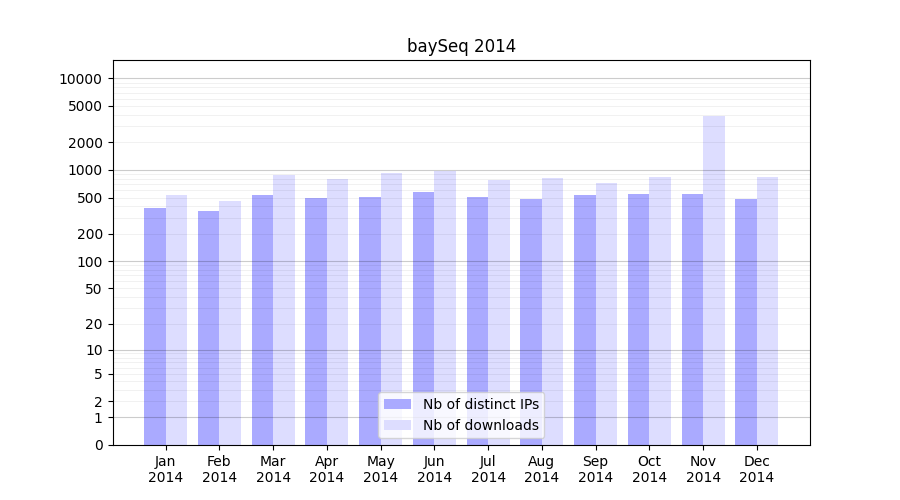Viewport: 900px width, 500px height.
Task: Click the Jul 2014 x-axis label
Action: 488,469
